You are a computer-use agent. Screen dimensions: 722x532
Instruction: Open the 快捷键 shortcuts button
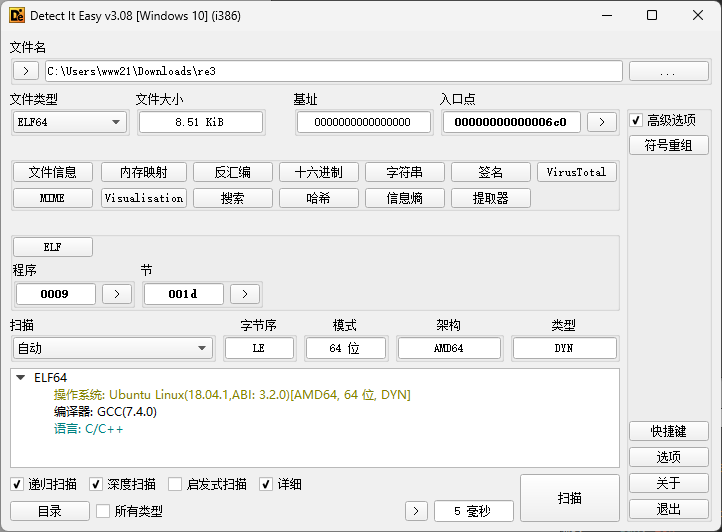point(668,431)
